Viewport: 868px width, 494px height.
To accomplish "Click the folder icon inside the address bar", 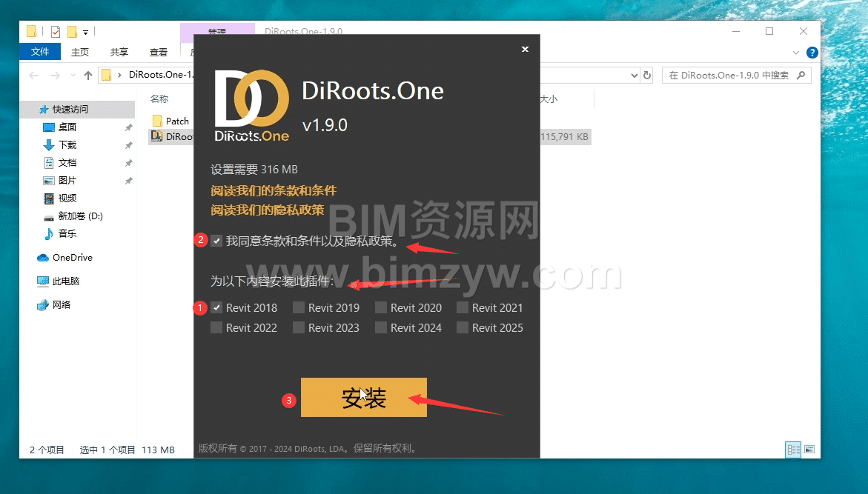I will (107, 76).
